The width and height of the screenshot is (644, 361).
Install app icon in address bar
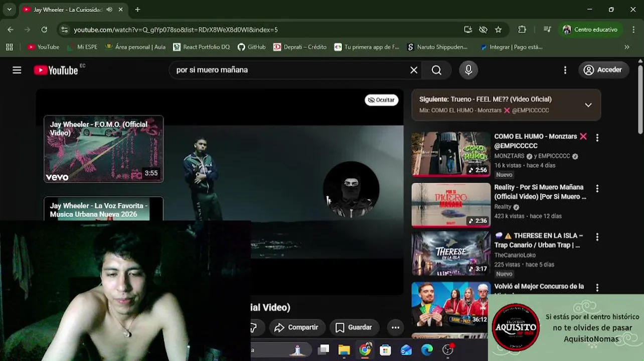[x=468, y=30]
